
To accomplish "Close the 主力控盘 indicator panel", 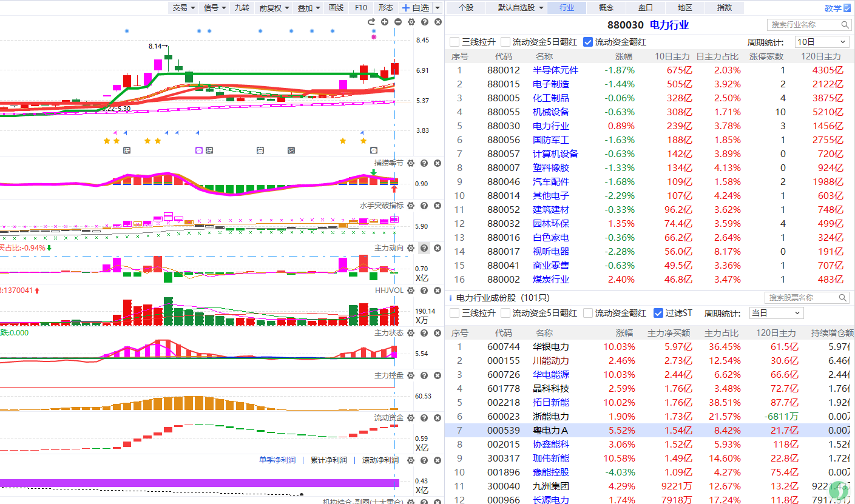I will click(x=438, y=375).
